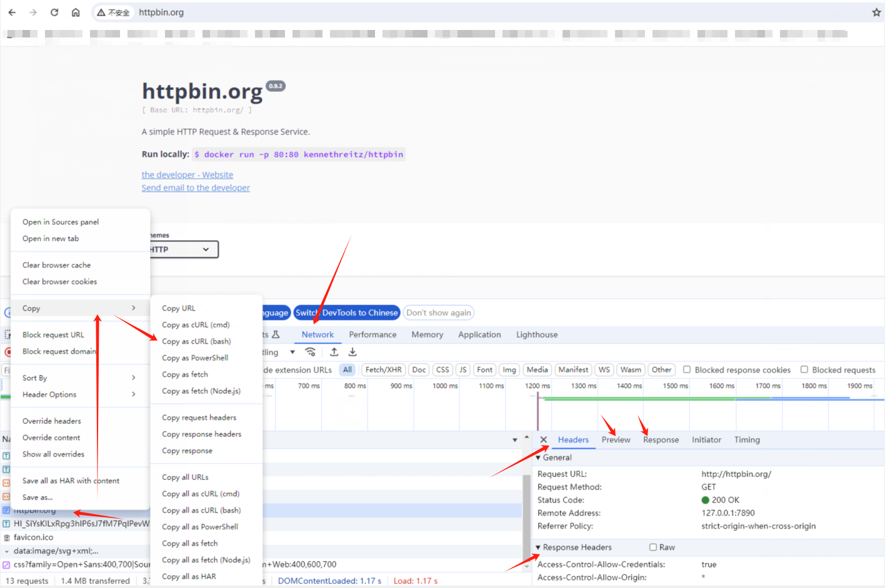
Task: Click the network requests list scrollbar
Action: (526, 519)
